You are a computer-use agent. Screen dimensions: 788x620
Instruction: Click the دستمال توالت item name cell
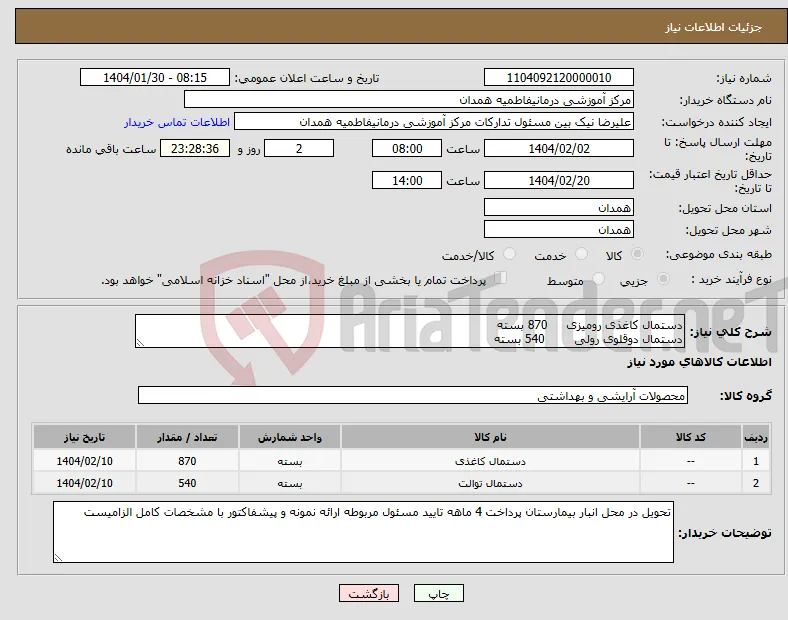(490, 483)
